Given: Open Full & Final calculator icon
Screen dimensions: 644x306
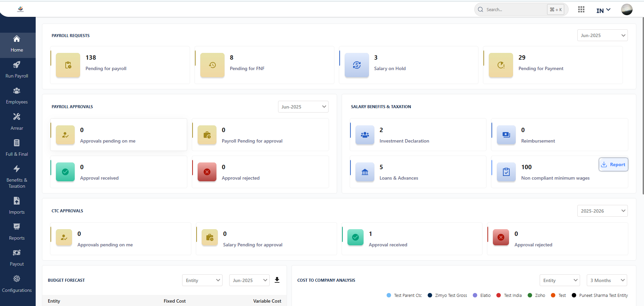Looking at the screenshot, I should pos(17,143).
